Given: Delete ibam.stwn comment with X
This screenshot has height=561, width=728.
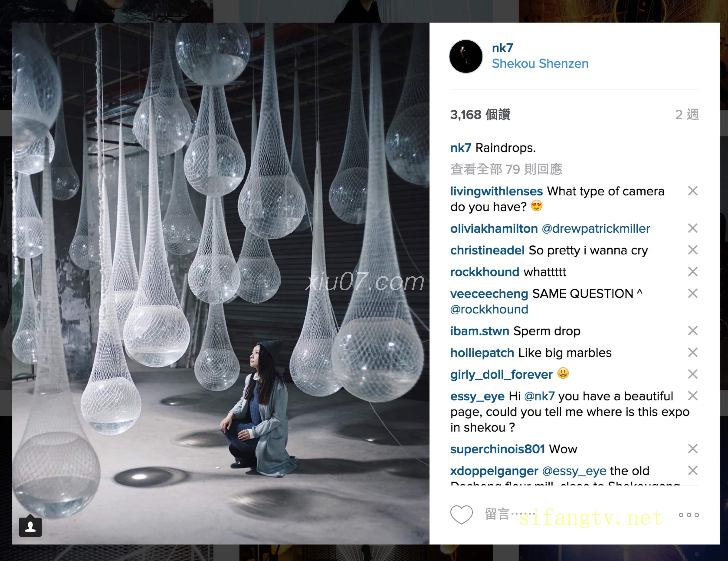Looking at the screenshot, I should [693, 331].
